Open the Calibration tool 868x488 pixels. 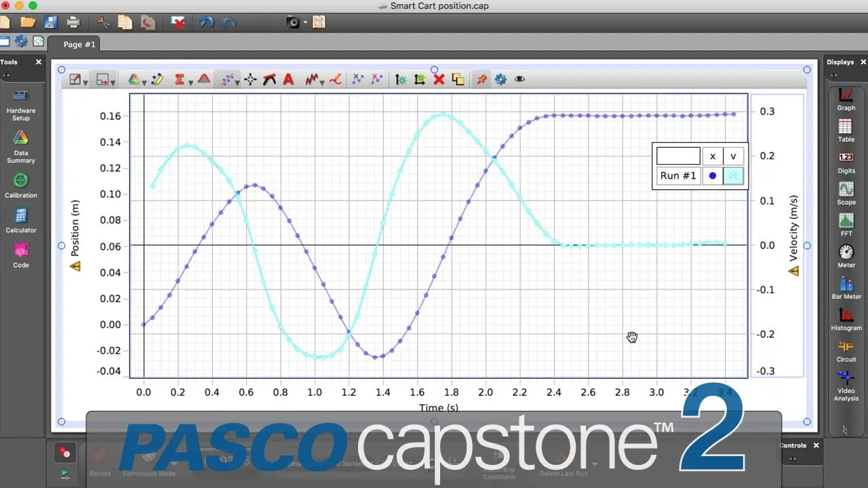click(x=20, y=185)
